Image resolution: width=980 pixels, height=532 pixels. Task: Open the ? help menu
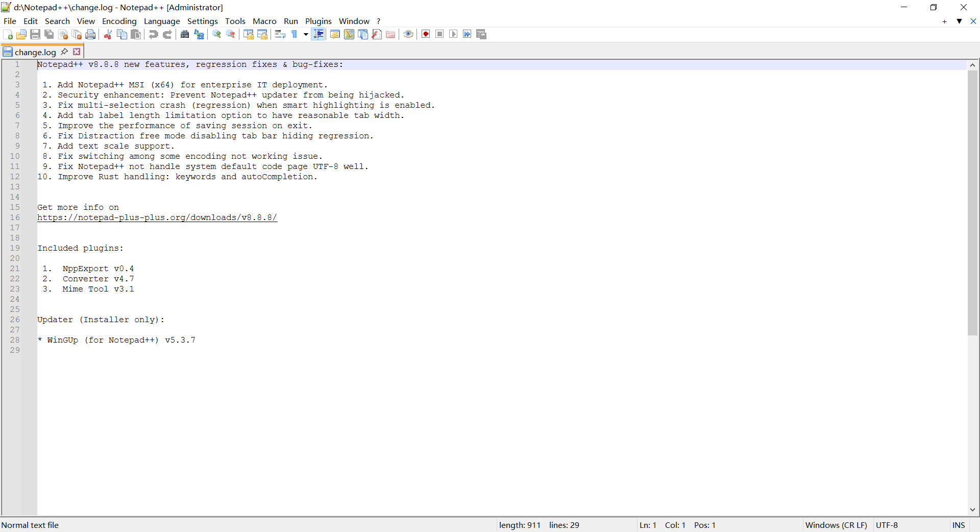coord(379,21)
